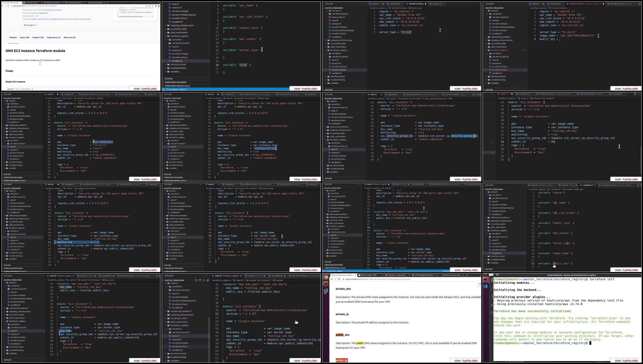Viewport: 643px width, 364px height.
Task: Open the github.com terraform-aws-ec2-instance source link
Action: tap(55, 19)
